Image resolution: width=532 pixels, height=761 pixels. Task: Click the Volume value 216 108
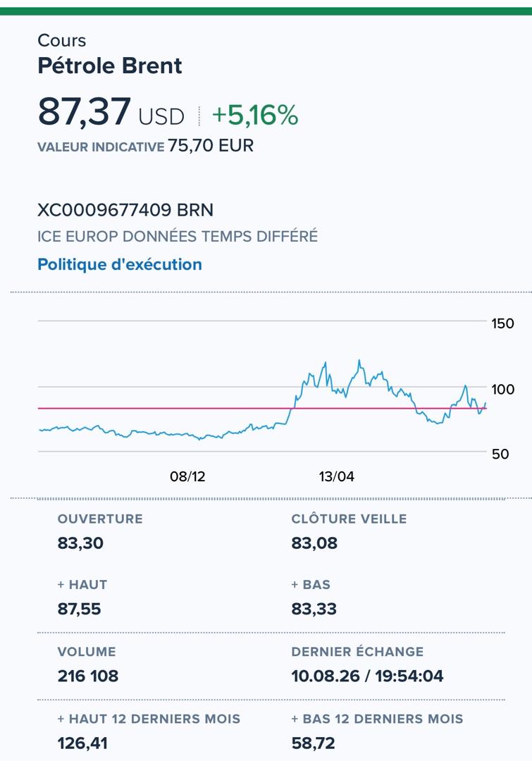pos(88,676)
